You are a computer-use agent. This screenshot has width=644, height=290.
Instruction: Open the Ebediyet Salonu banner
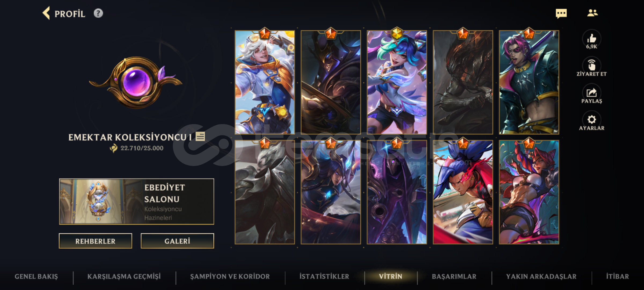[137, 201]
